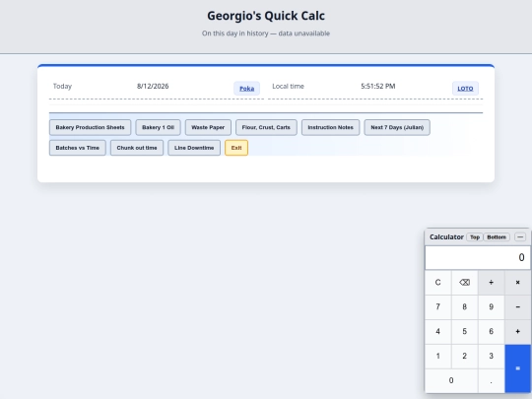The height and width of the screenshot is (399, 532).
Task: Click the yellow Exit button
Action: click(x=236, y=148)
